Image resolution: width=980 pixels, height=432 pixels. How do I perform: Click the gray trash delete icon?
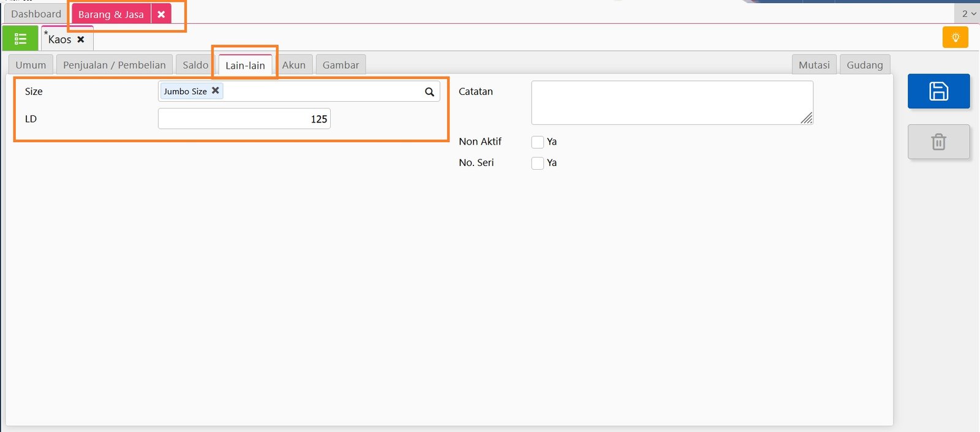click(938, 142)
